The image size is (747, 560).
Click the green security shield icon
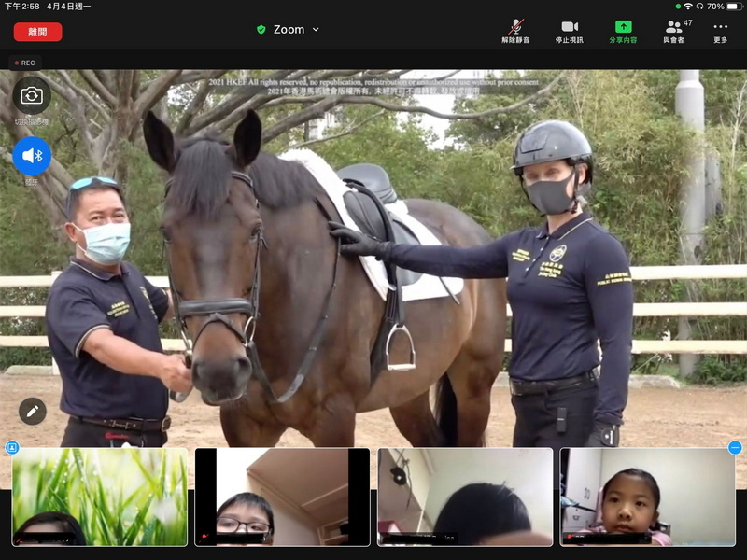tap(261, 30)
